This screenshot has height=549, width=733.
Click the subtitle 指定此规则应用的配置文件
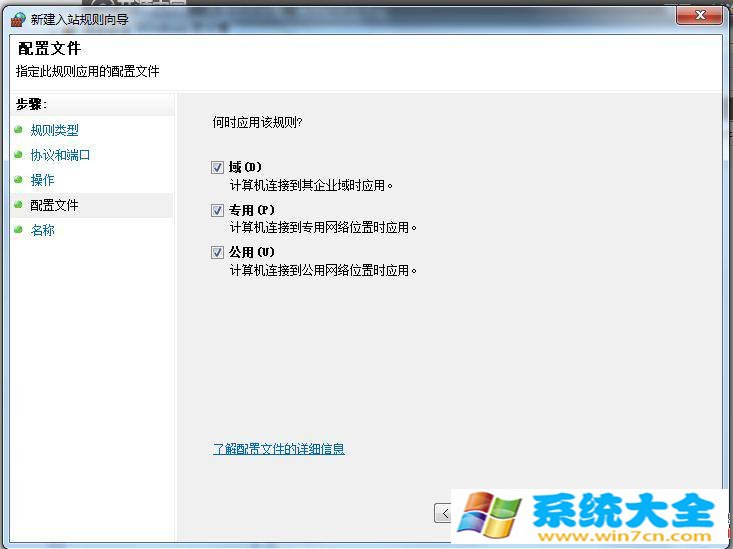point(87,71)
